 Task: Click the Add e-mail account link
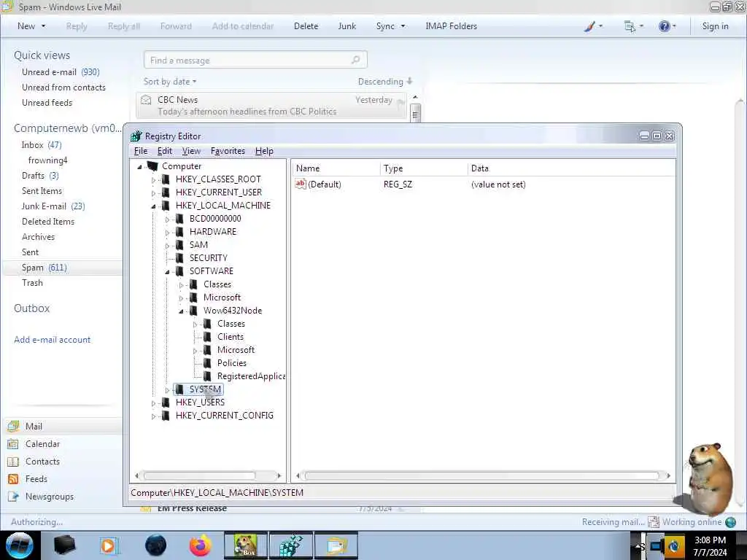point(52,340)
